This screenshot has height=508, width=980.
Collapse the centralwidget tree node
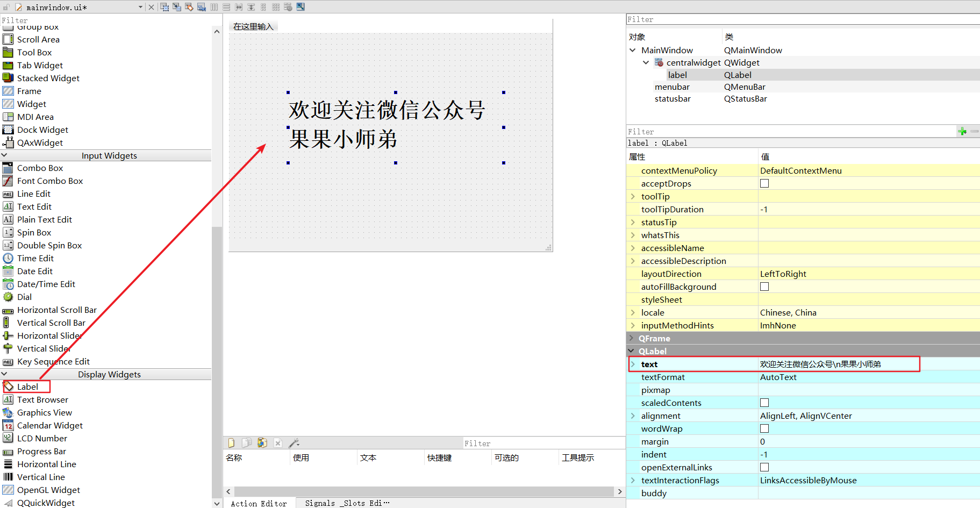646,62
